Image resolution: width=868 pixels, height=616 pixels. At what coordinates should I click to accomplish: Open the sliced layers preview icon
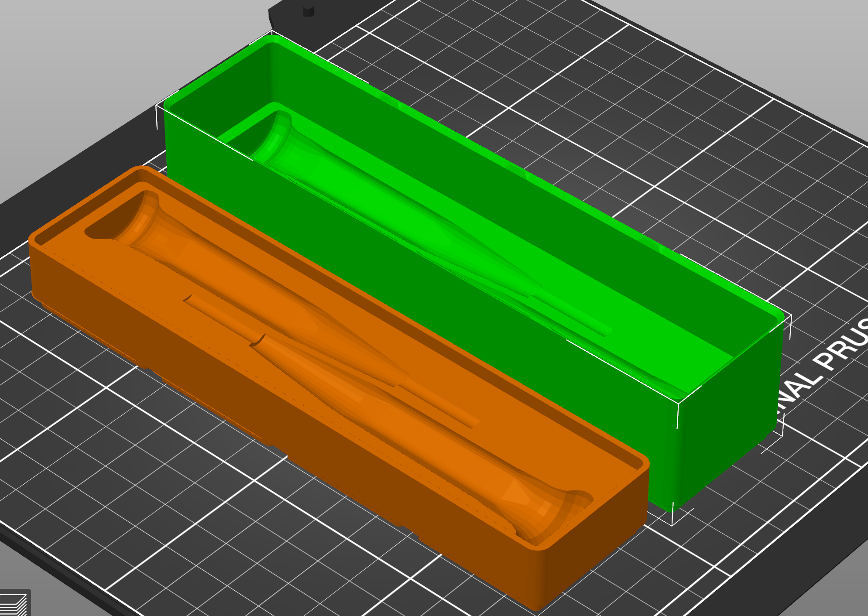(14, 603)
